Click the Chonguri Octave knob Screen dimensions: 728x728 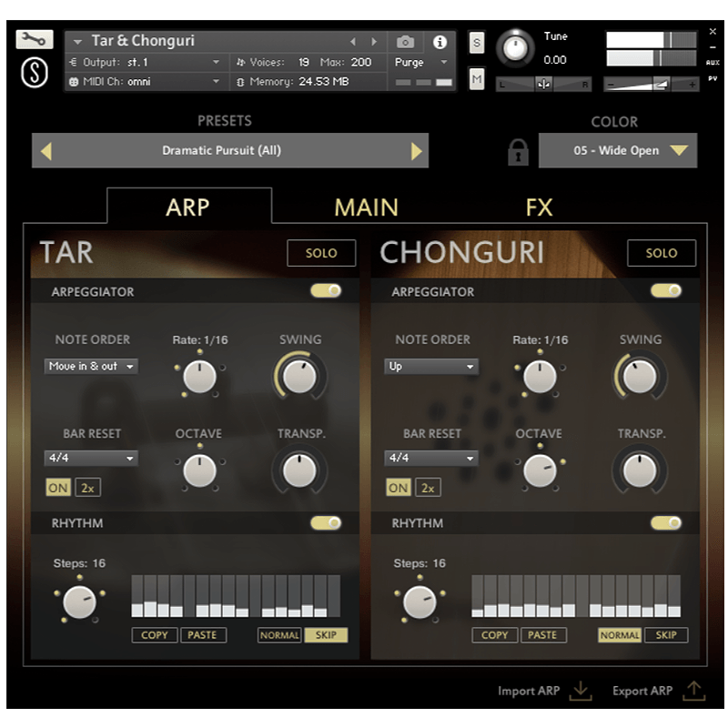click(x=540, y=470)
